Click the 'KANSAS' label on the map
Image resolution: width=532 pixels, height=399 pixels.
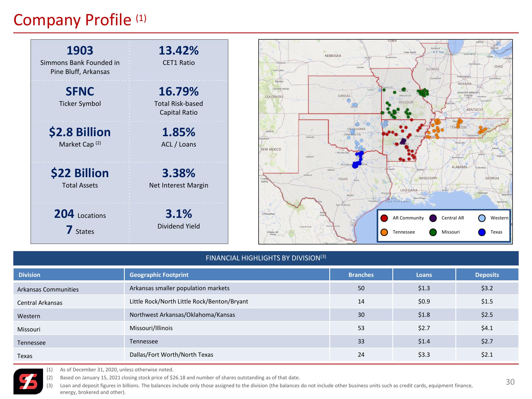tap(344, 96)
